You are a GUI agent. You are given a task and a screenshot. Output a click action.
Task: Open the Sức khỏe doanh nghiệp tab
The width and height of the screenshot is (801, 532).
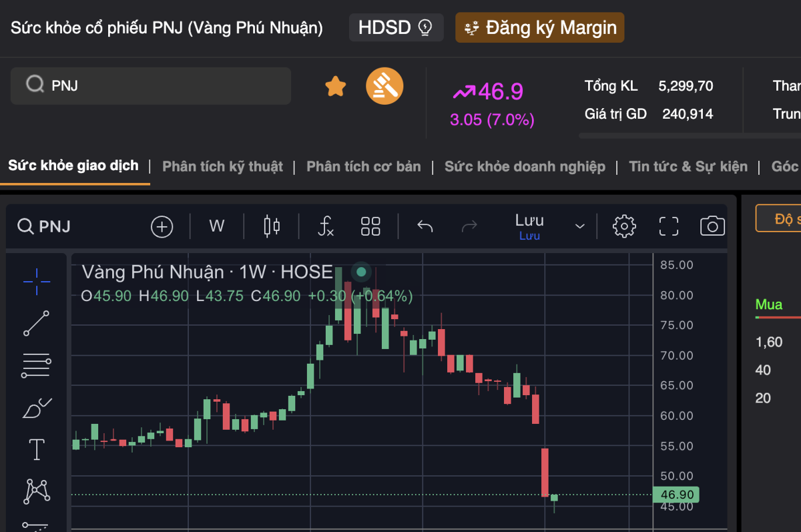[x=525, y=166]
